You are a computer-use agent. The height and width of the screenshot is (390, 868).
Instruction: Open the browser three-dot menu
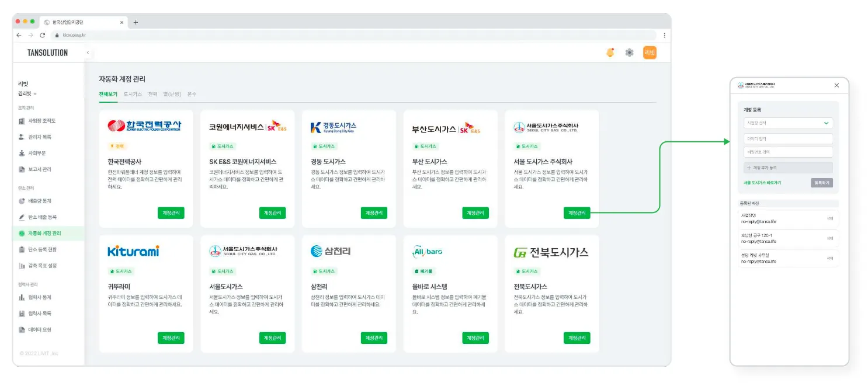(x=664, y=35)
